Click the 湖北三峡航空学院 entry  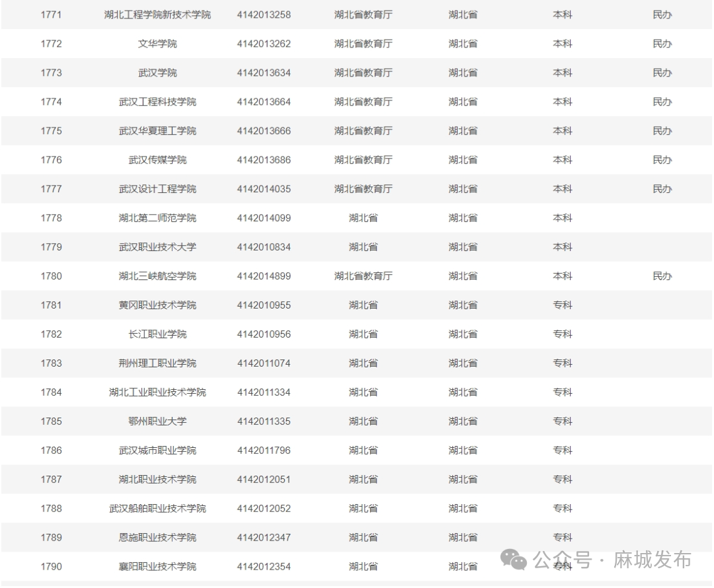pyautogui.click(x=157, y=276)
